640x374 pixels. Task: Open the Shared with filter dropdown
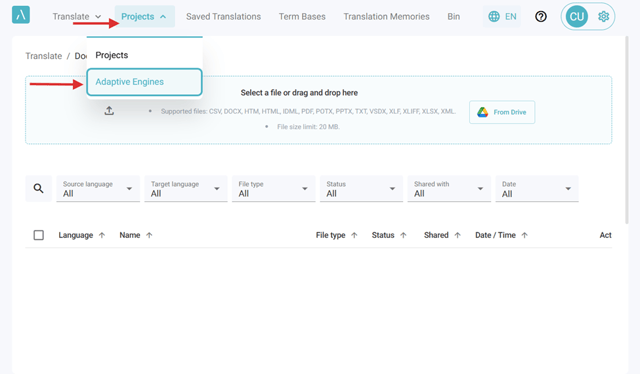click(x=449, y=189)
